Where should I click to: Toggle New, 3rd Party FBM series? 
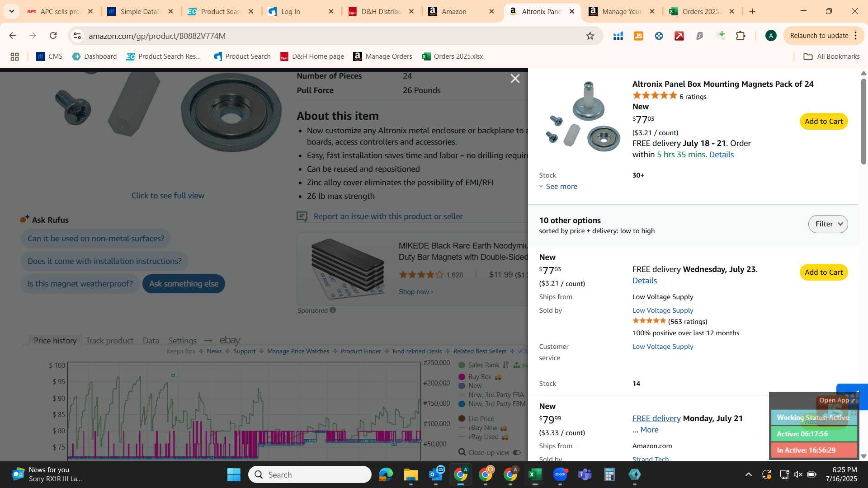pyautogui.click(x=492, y=404)
